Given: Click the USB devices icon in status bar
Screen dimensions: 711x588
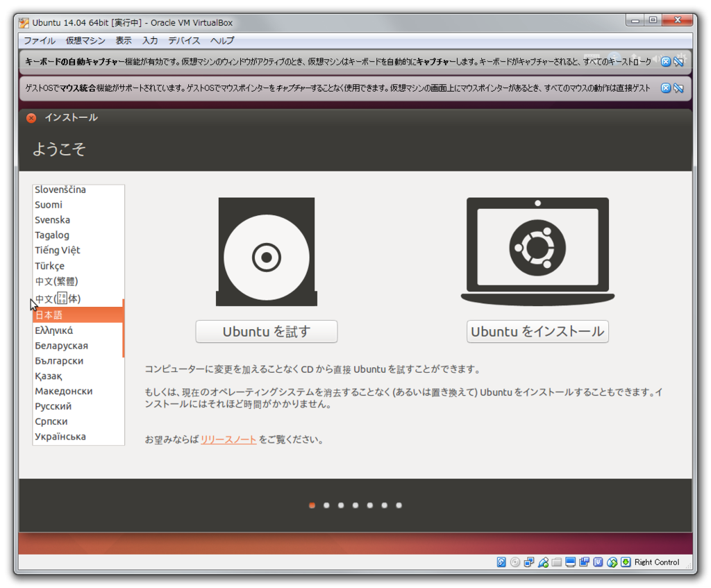Looking at the screenshot, I should pyautogui.click(x=543, y=562).
